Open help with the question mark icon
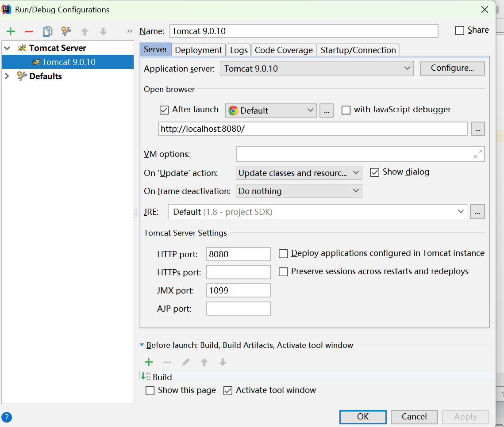 [7, 417]
